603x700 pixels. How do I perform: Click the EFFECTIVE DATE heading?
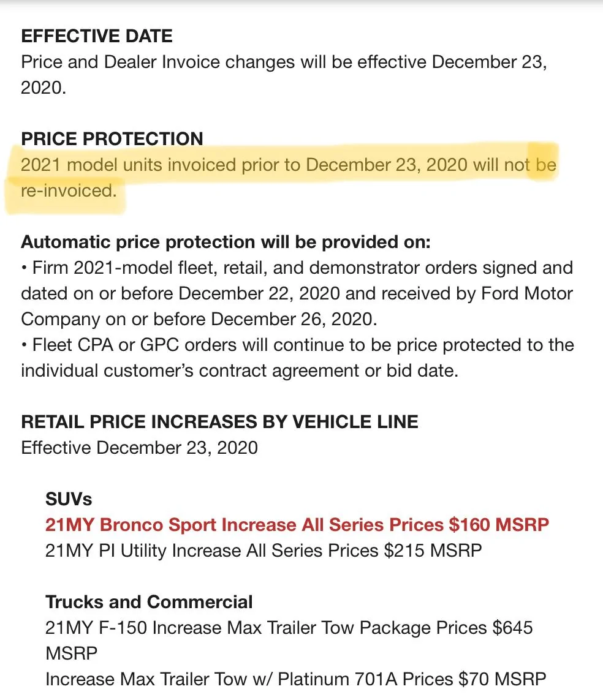click(96, 36)
